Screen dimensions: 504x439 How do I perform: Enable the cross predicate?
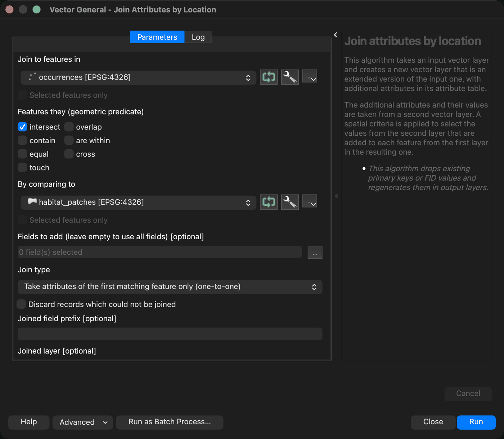point(69,154)
